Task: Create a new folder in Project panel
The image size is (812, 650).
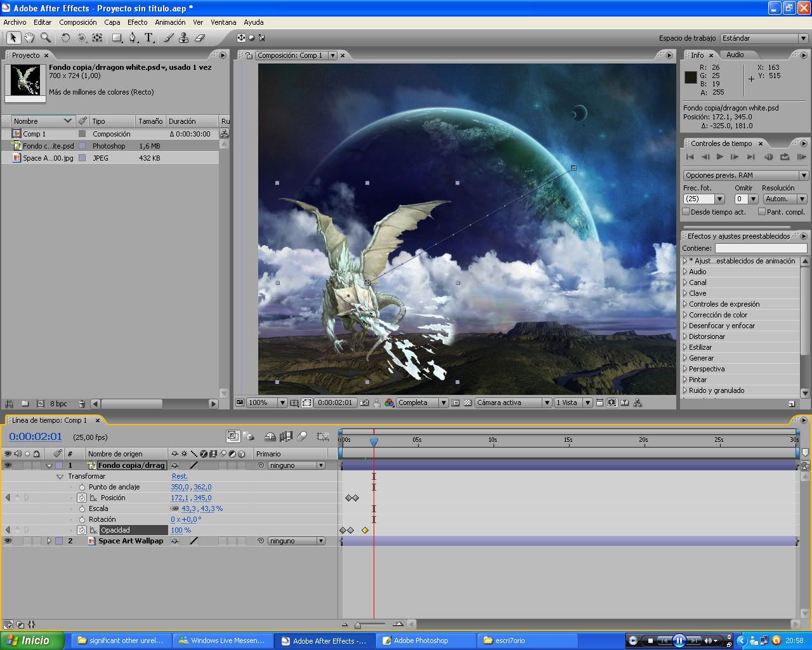Action: 25,404
